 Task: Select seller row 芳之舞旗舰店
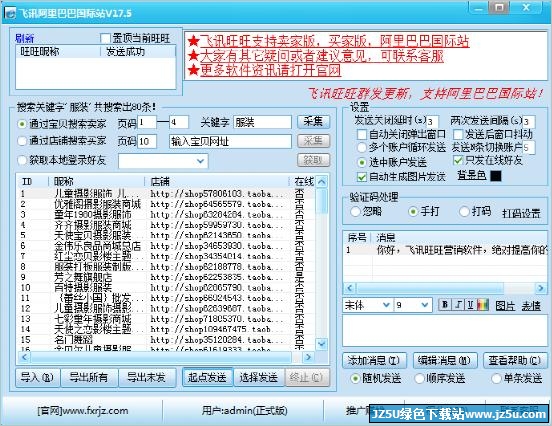point(165,277)
